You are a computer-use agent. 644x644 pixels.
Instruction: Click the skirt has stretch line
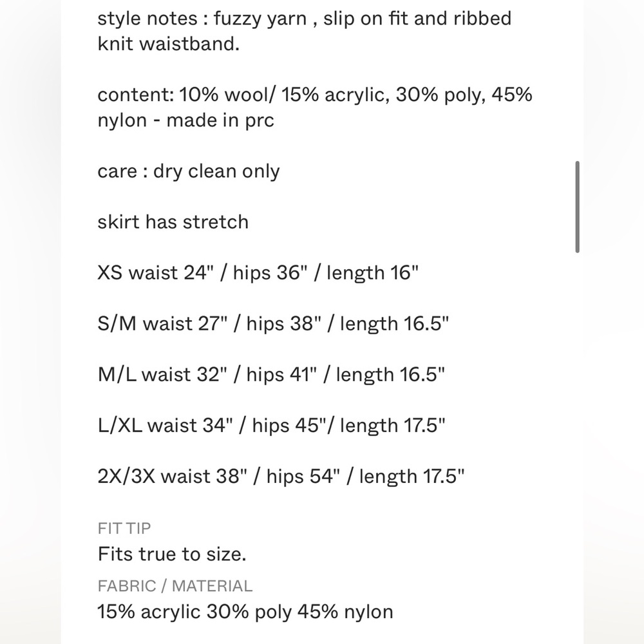(173, 222)
